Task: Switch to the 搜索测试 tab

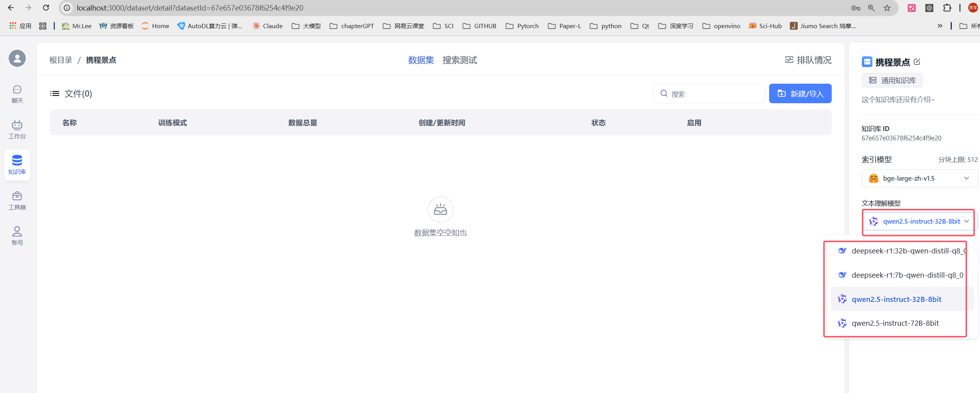Action: (459, 60)
